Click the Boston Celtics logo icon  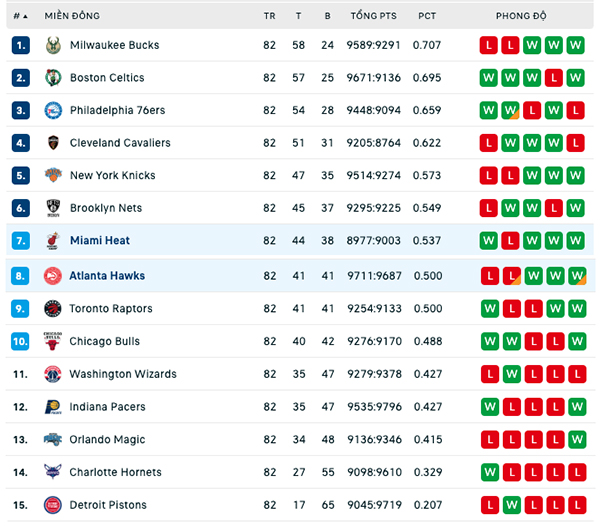coord(53,78)
